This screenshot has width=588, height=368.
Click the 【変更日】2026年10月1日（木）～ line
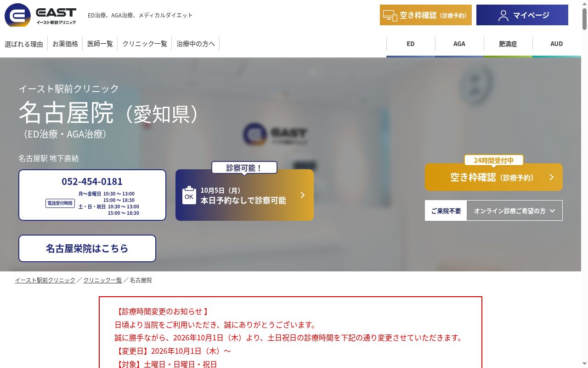pos(173,351)
